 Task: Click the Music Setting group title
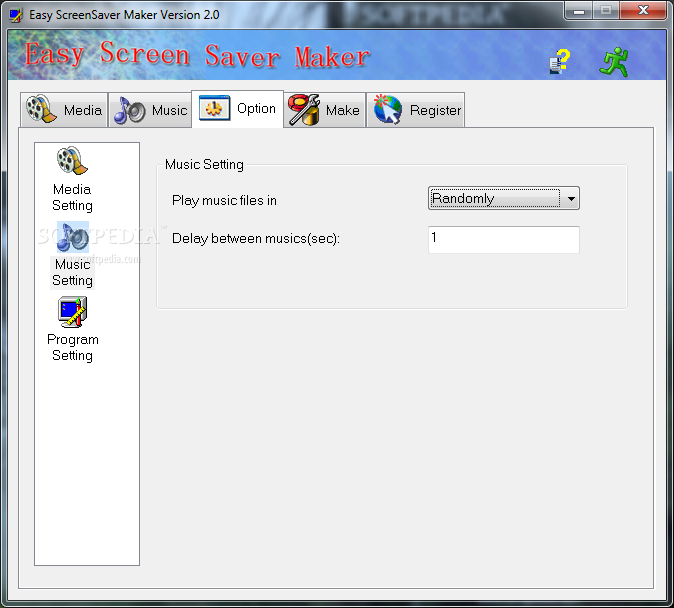click(204, 164)
